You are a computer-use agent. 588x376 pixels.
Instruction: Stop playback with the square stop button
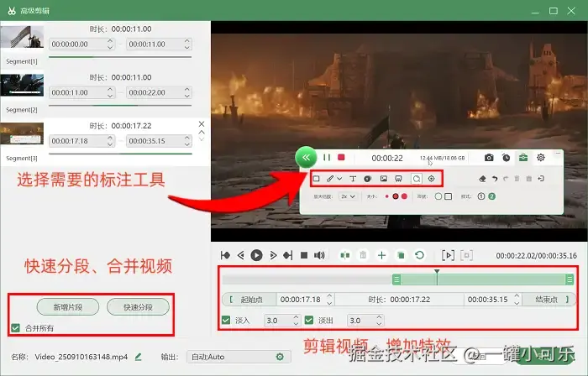[x=304, y=255]
